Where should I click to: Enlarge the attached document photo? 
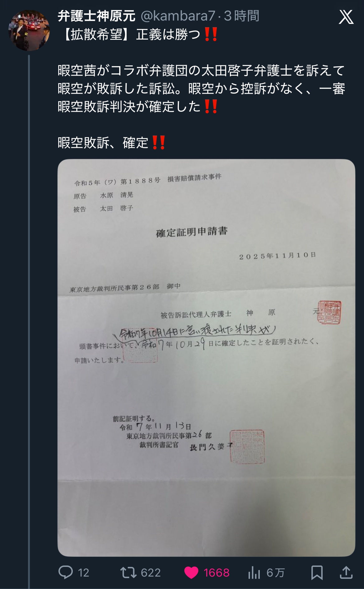pyautogui.click(x=206, y=358)
